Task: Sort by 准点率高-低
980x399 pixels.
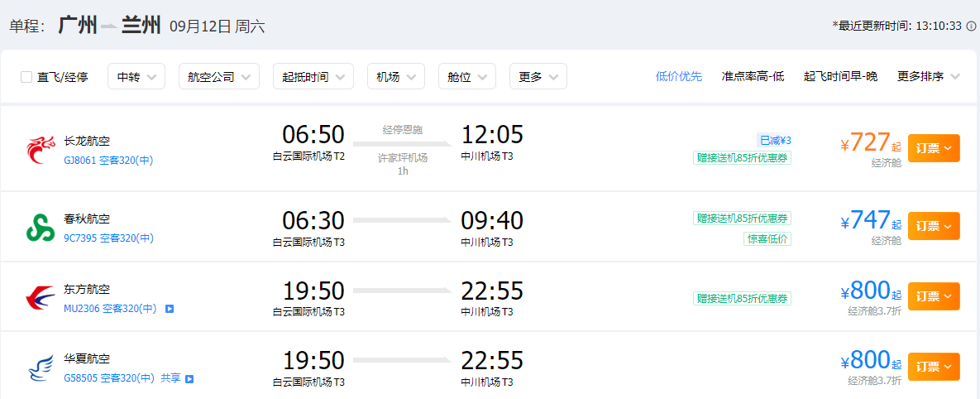Action: tap(753, 76)
